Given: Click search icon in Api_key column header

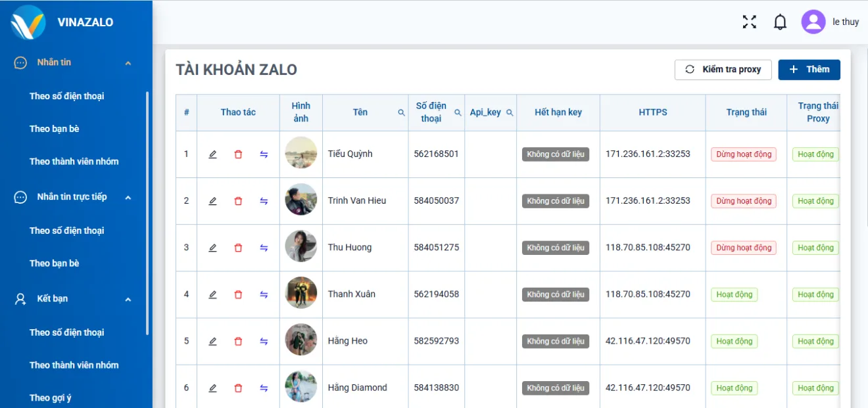Looking at the screenshot, I should tap(509, 112).
